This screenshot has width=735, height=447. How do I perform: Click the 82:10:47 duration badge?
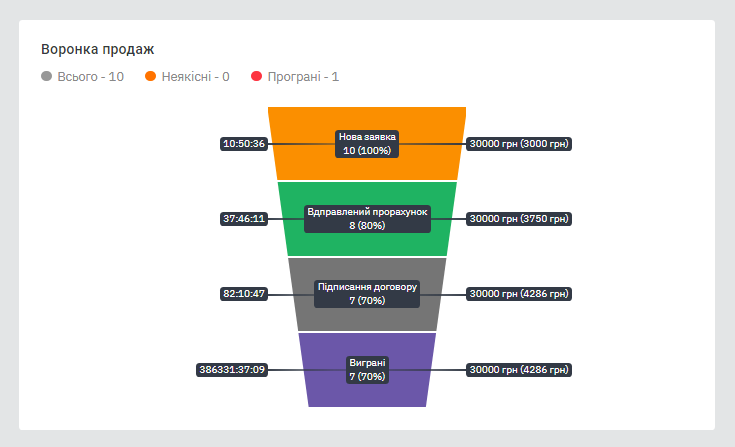tap(244, 294)
